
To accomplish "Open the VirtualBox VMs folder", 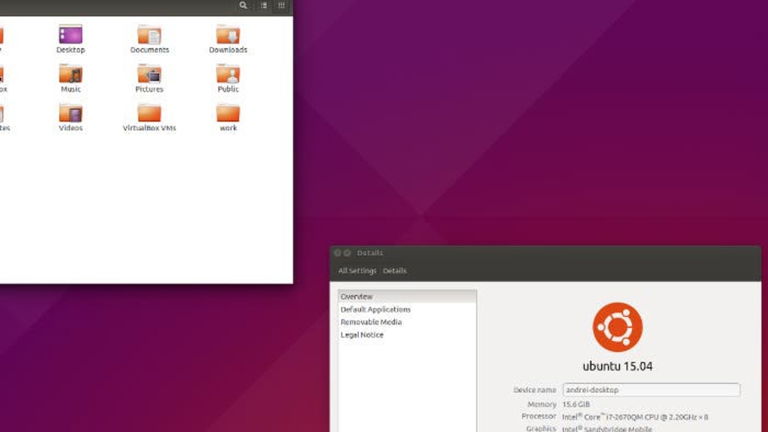I will coord(149,117).
